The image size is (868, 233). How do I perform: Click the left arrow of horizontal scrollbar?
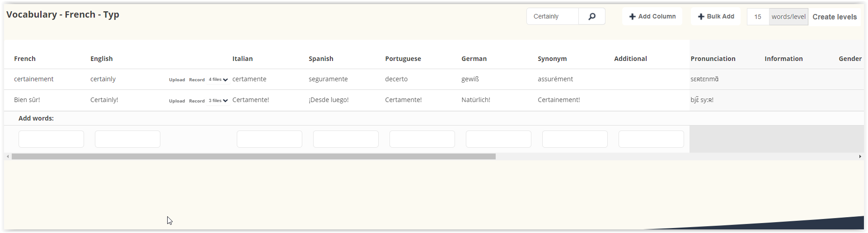click(x=8, y=156)
